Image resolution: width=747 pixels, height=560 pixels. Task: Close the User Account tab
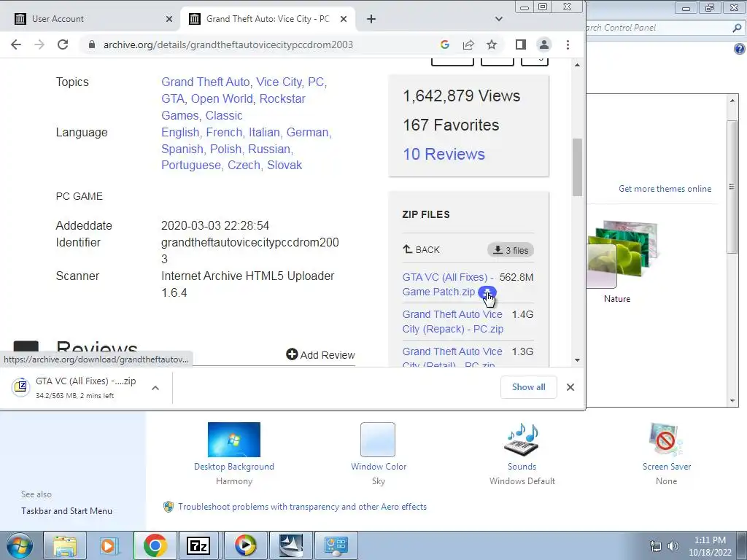pyautogui.click(x=169, y=19)
